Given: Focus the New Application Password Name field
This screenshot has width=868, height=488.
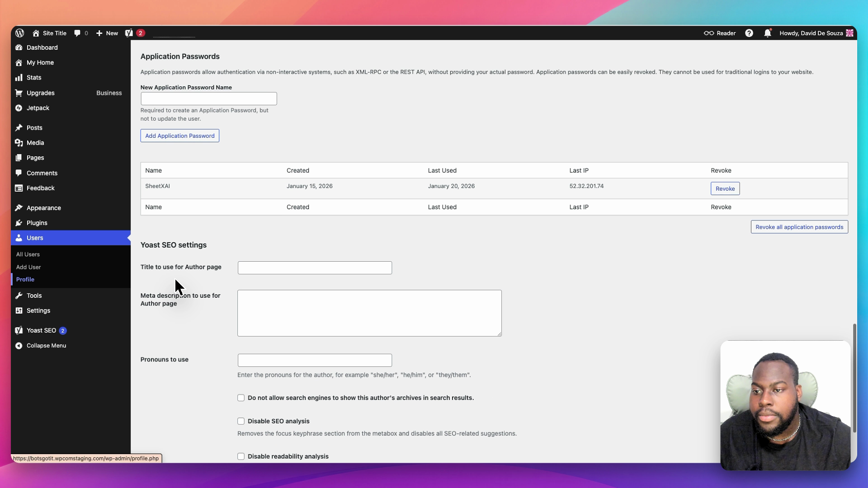Looking at the screenshot, I should pos(208,99).
